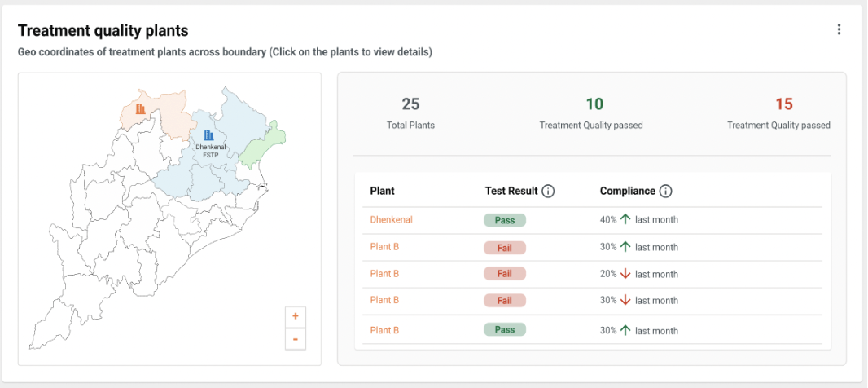Click the Compliance column header
This screenshot has height=388, width=868.
(627, 191)
